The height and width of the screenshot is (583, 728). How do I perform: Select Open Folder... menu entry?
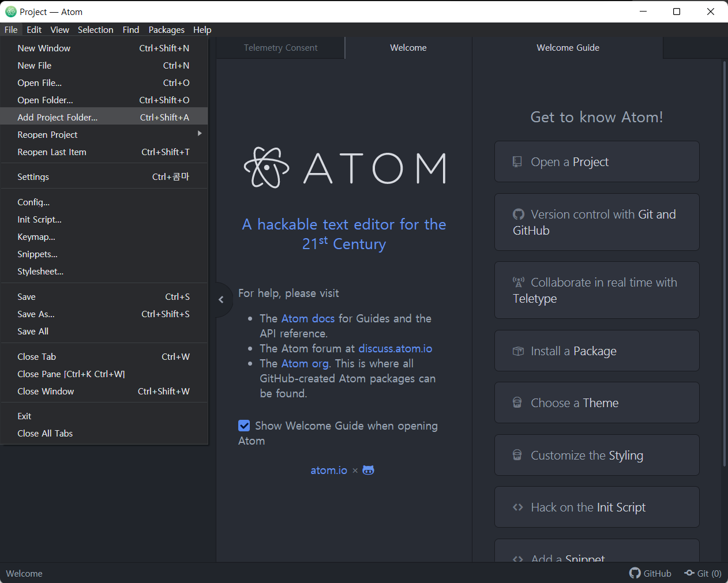tap(104, 100)
